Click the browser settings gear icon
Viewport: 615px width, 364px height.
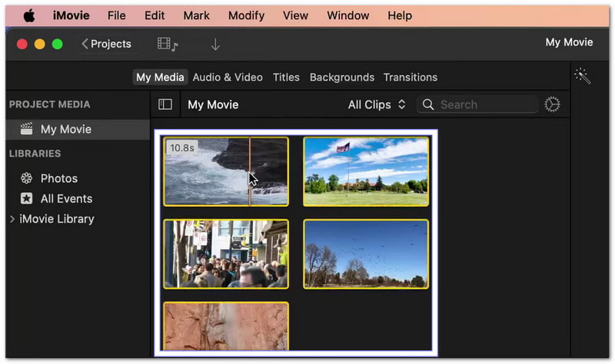pyautogui.click(x=552, y=104)
